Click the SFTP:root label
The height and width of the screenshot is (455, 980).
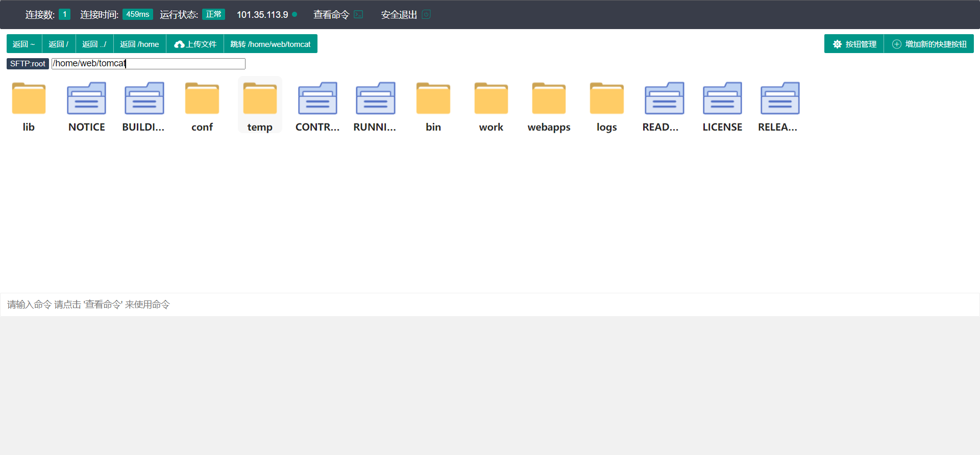28,63
